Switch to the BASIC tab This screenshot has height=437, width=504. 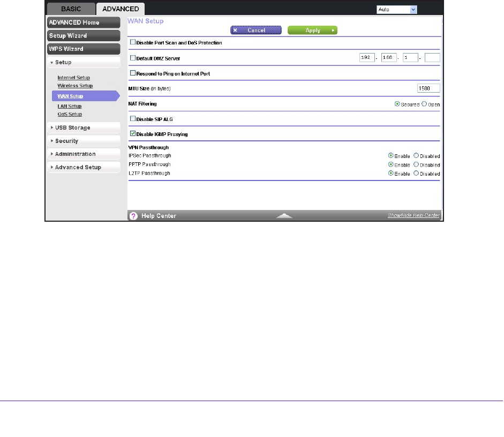tap(71, 9)
